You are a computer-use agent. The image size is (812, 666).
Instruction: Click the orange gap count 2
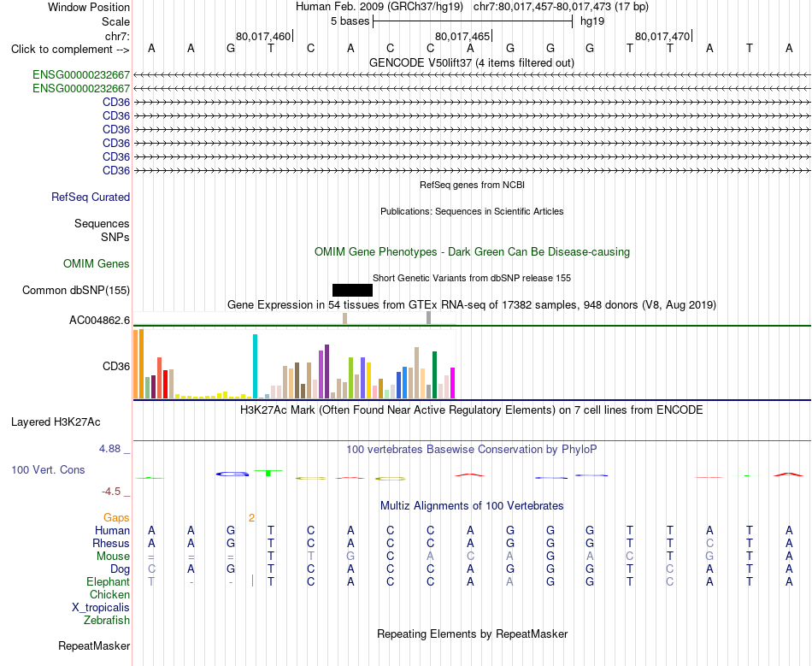(251, 518)
